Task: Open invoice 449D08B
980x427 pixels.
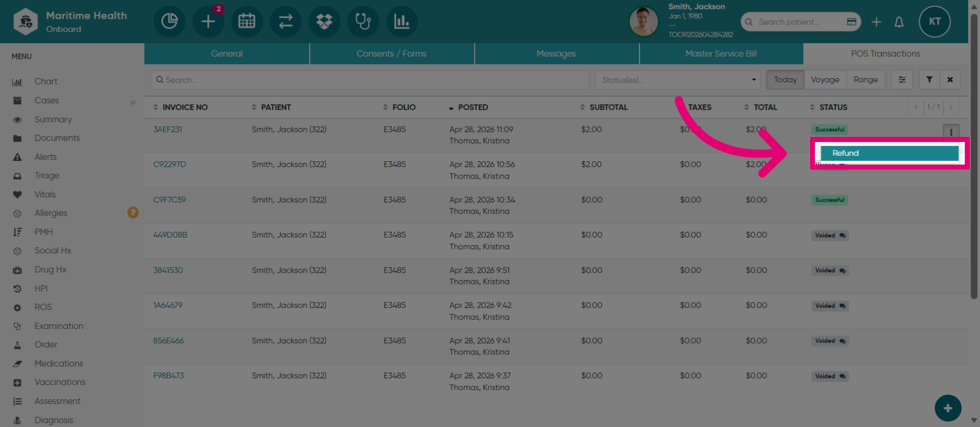Action: 170,235
